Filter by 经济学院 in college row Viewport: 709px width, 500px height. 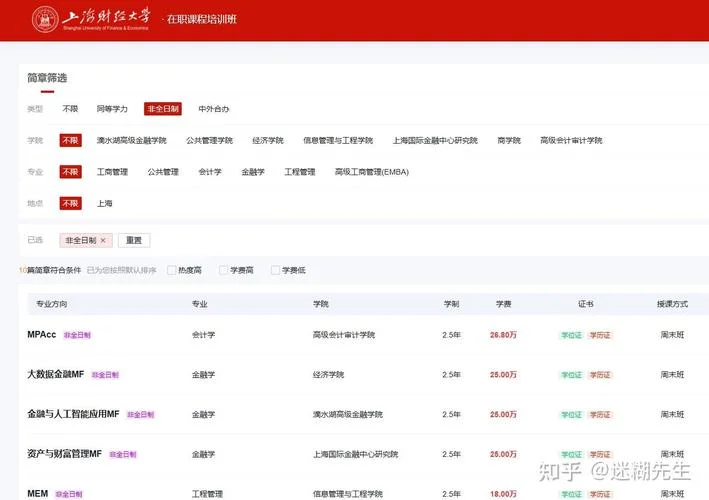[x=268, y=141]
